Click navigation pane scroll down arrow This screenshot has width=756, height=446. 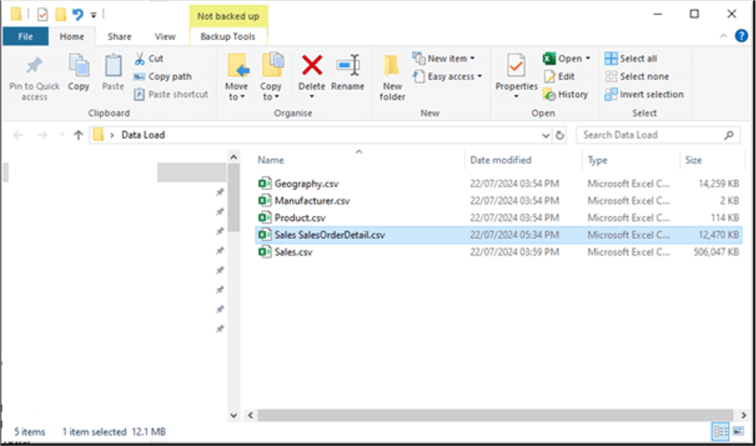234,415
